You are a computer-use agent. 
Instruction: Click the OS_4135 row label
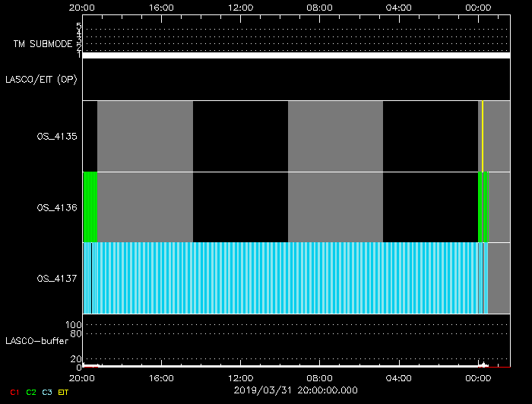point(57,137)
